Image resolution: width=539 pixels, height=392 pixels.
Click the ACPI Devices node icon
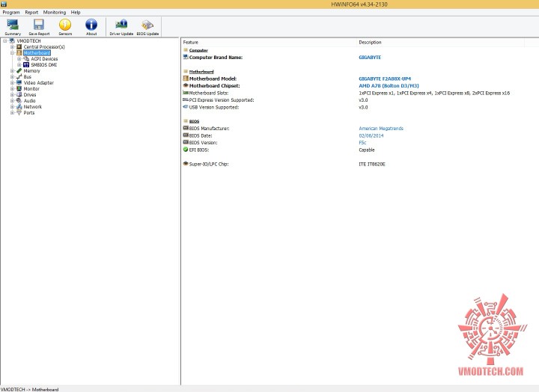click(x=26, y=59)
